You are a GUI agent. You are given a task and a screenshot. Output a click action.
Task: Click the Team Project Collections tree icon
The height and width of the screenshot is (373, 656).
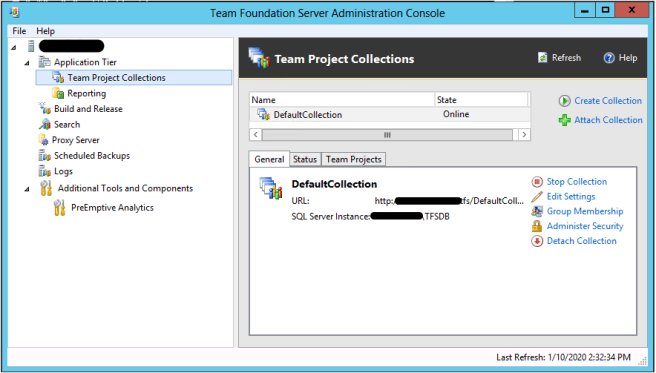click(x=58, y=77)
